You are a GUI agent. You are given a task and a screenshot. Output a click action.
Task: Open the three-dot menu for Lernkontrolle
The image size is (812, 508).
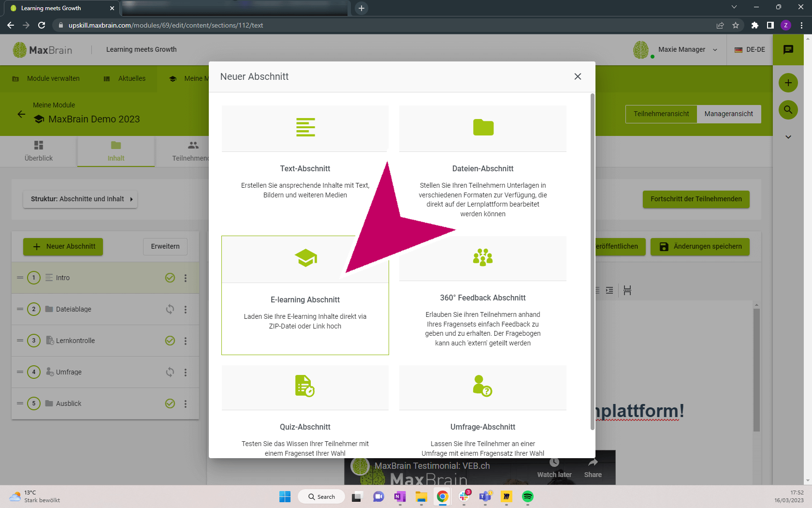(186, 341)
